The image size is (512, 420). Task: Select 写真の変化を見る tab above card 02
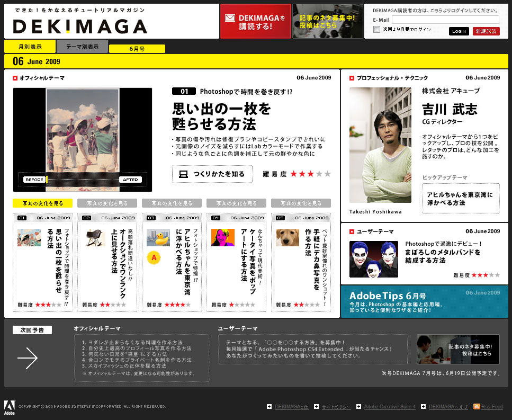pos(107,203)
